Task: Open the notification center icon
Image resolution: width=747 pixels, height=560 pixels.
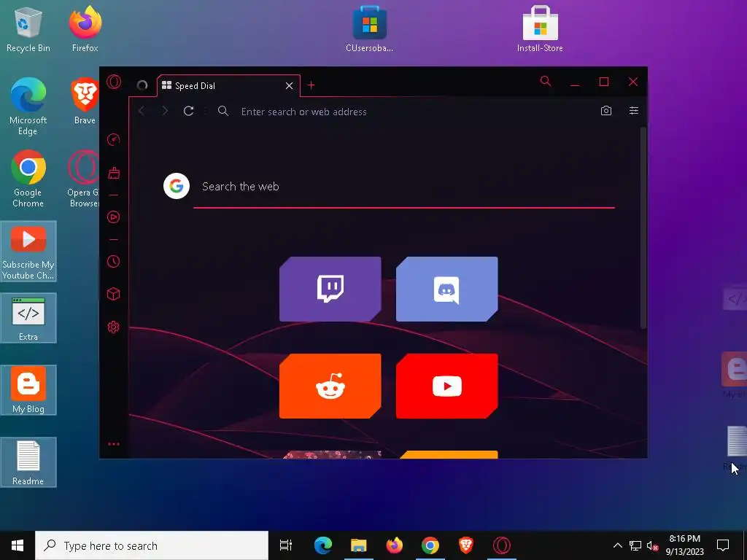Action: [x=723, y=545]
